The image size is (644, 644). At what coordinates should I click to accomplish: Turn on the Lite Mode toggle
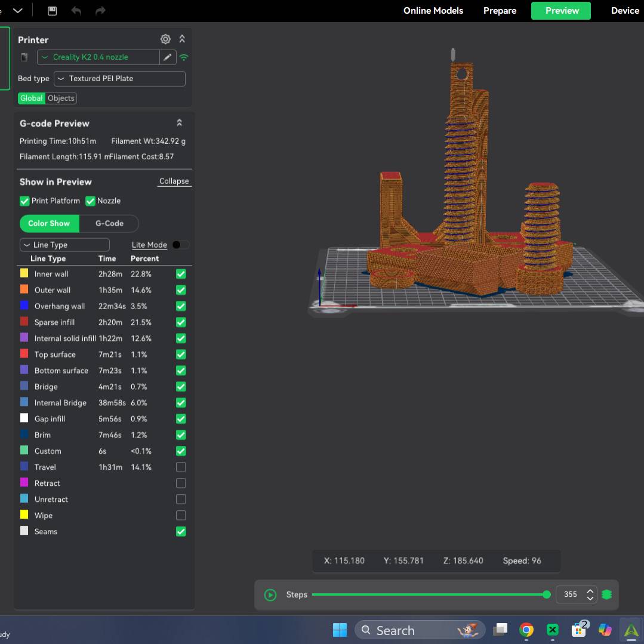point(180,245)
